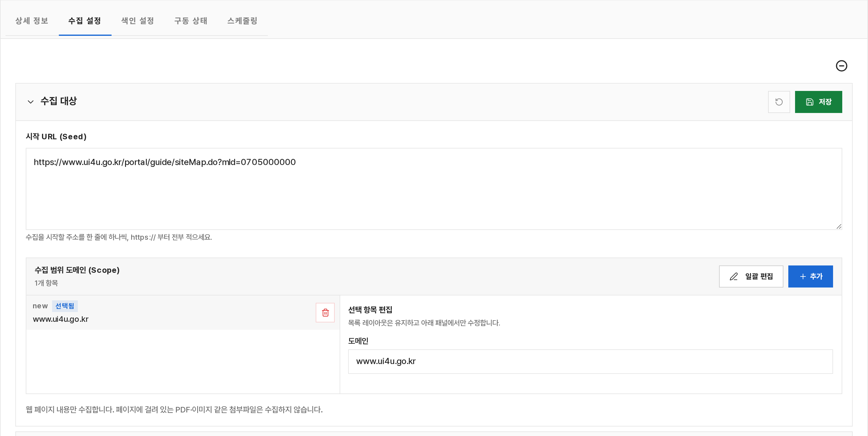This screenshot has height=436, width=868.
Task: Click the 시작 URL (Seed) label
Action: (x=56, y=136)
